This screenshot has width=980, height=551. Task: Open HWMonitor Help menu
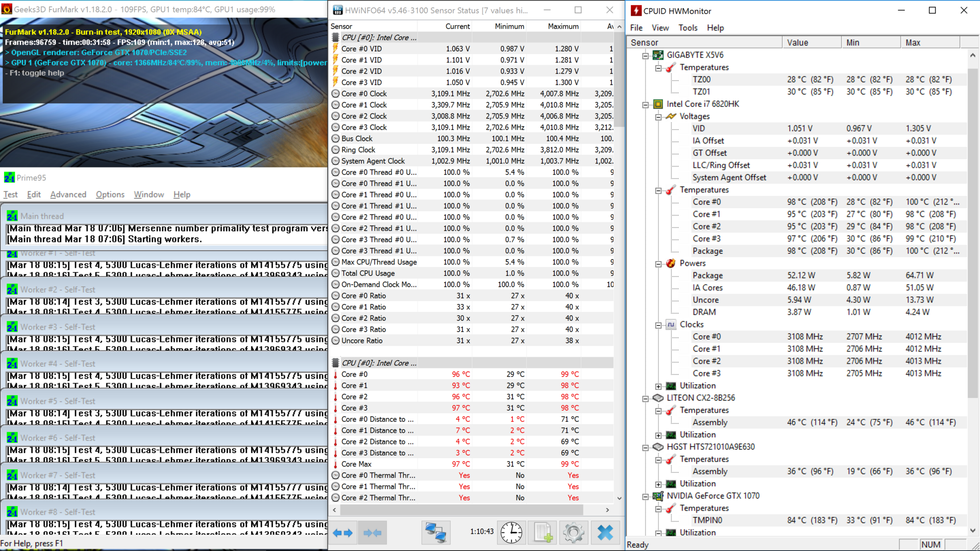tap(715, 28)
